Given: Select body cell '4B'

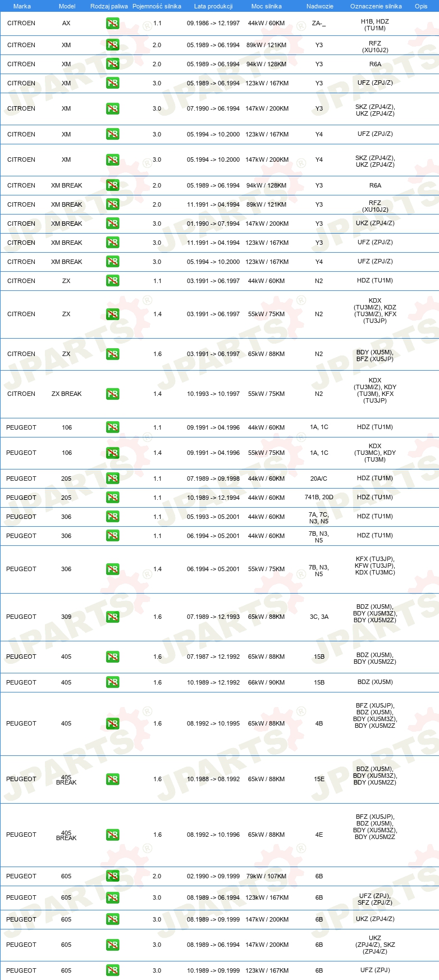Looking at the screenshot, I should tap(319, 723).
